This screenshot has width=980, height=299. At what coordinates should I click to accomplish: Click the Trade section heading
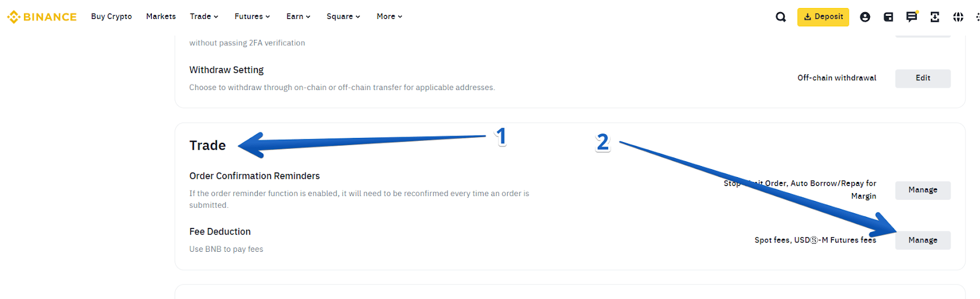[208, 145]
